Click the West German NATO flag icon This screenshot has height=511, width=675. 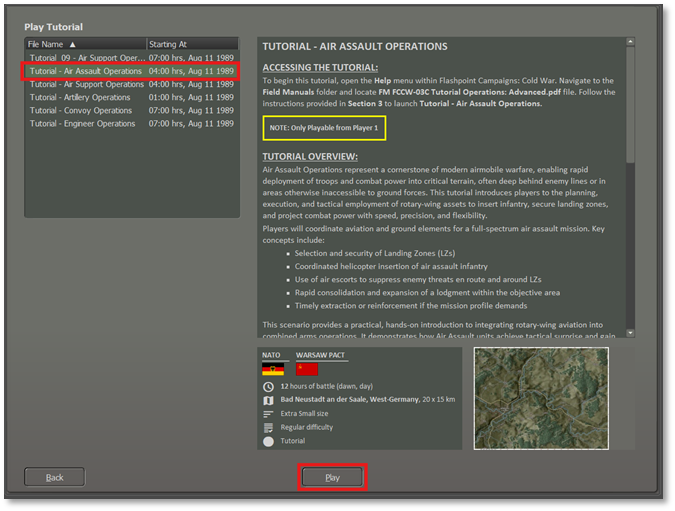point(273,369)
